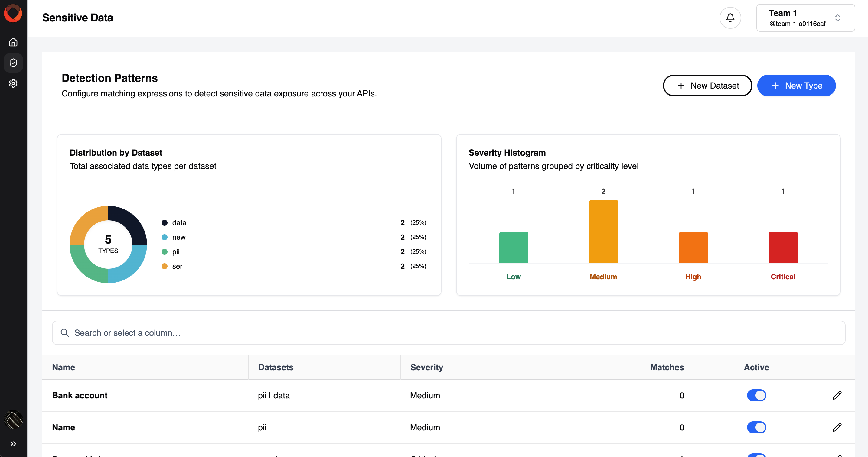Click the 'Critical' histogram label
The width and height of the screenshot is (868, 457).
[783, 277]
